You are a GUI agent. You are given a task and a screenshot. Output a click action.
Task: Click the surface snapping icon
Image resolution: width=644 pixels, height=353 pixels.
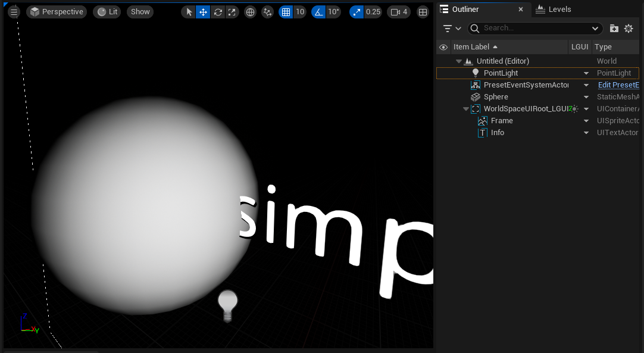click(x=268, y=12)
